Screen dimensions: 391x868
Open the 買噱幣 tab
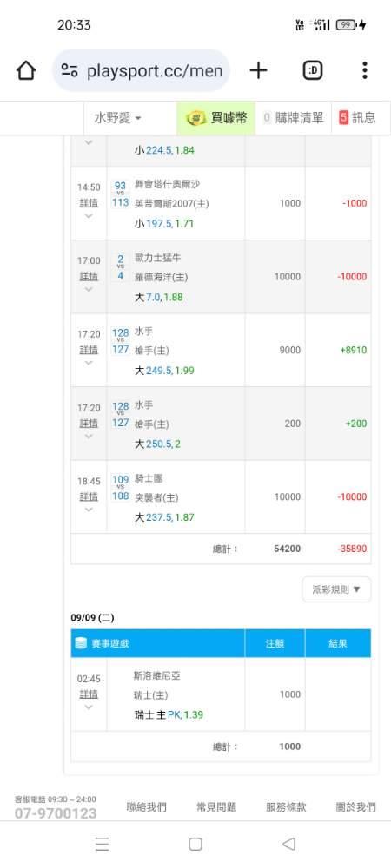[216, 118]
